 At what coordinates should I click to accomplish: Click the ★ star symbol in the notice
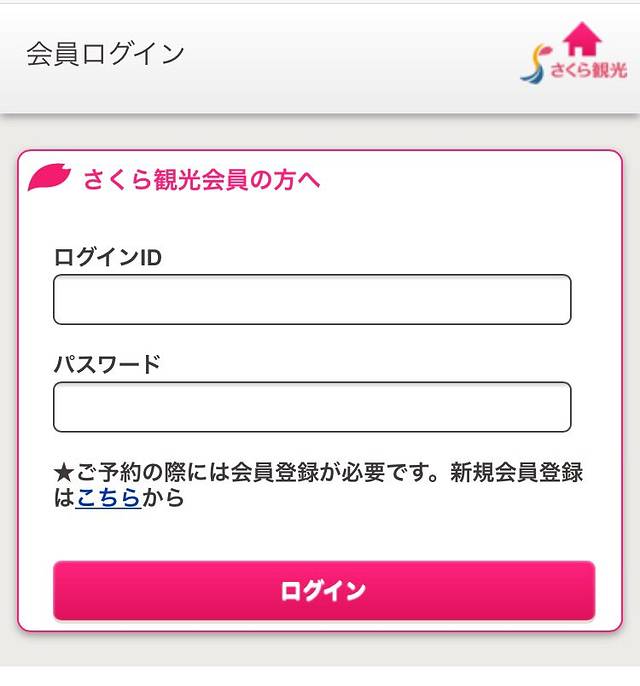click(x=64, y=472)
